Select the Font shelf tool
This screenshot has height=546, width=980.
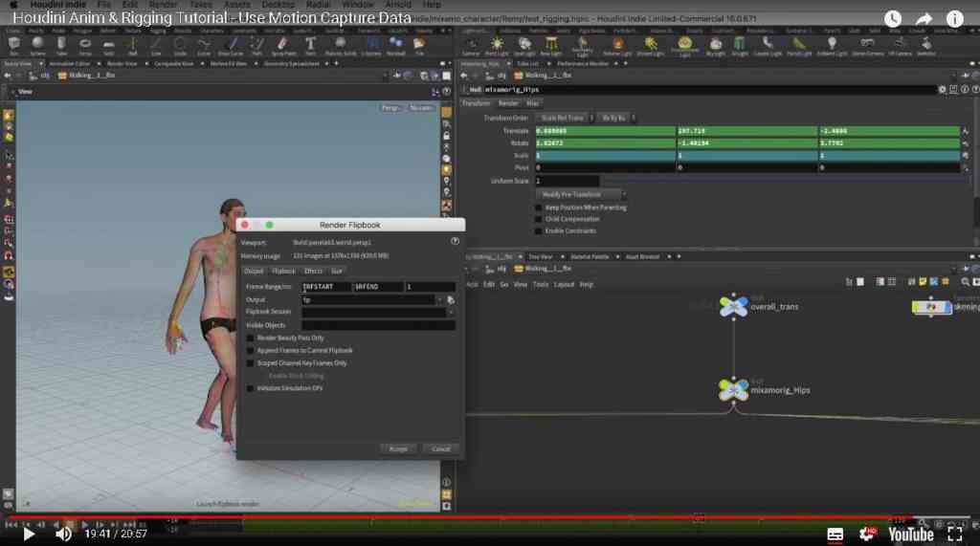click(311, 44)
